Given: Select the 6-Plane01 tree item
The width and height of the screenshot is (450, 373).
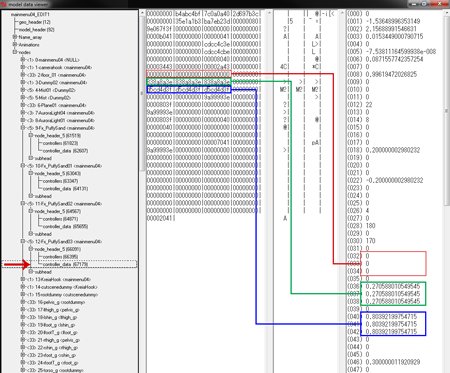Looking at the screenshot, I should (57, 105).
